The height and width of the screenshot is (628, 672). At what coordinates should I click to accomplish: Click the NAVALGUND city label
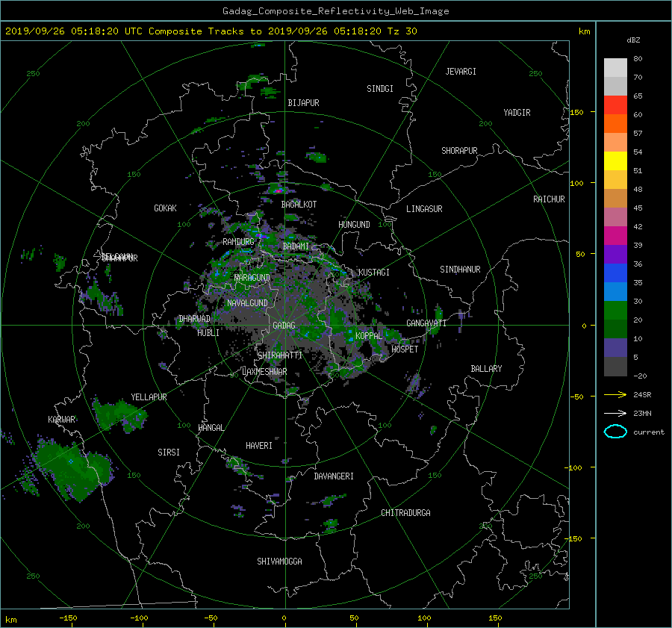247,303
